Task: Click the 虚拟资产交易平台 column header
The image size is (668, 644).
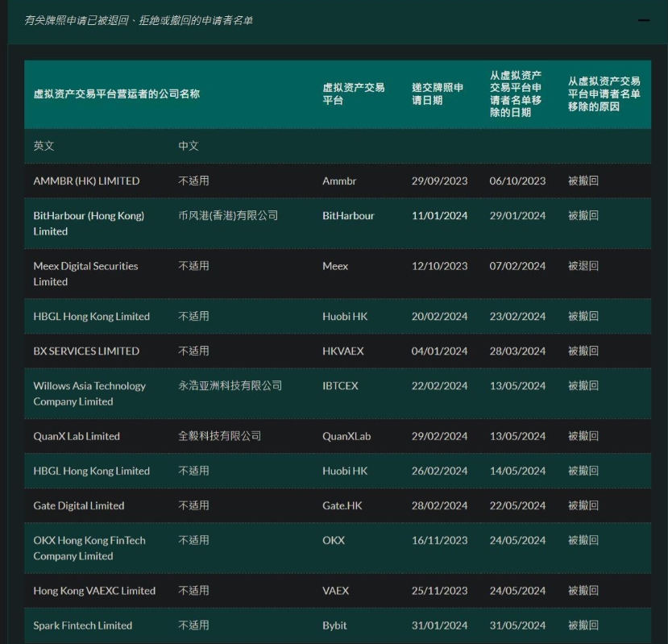Action: click(353, 93)
